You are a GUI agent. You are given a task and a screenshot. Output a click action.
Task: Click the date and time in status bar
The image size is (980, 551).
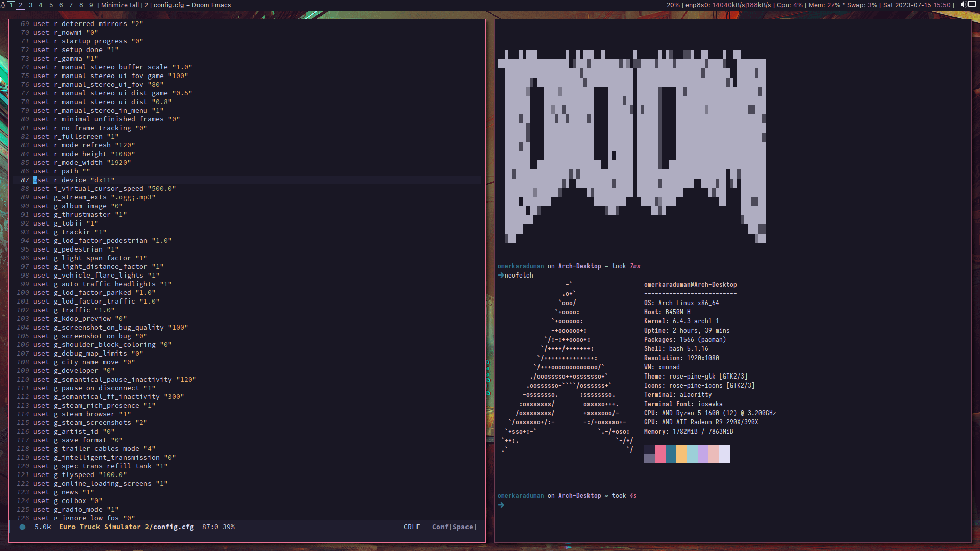917,5
